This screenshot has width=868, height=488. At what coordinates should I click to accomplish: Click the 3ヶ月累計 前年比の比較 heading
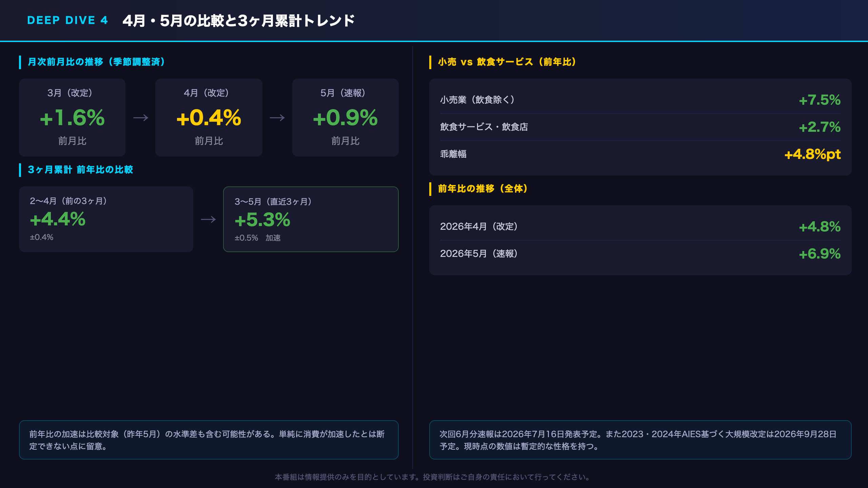80,169
